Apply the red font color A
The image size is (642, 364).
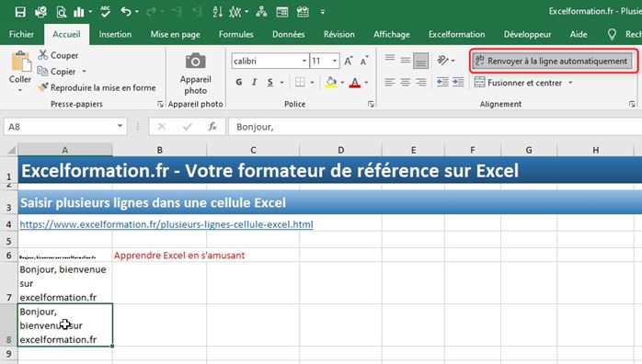[x=355, y=82]
